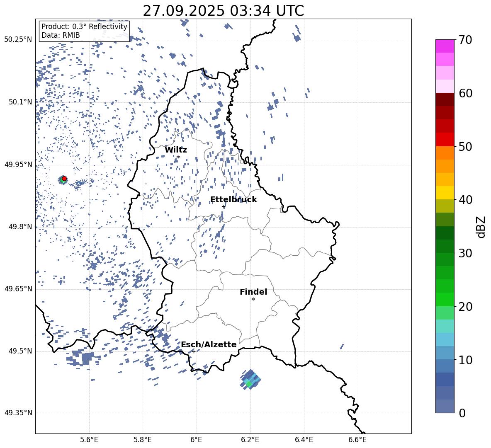Click the 6.2°E longitude tick label
Viewport: 491px width, 448px height.
point(250,440)
